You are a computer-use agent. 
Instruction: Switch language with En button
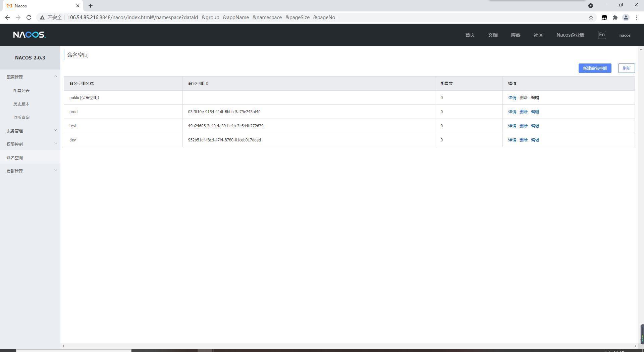[x=602, y=35]
